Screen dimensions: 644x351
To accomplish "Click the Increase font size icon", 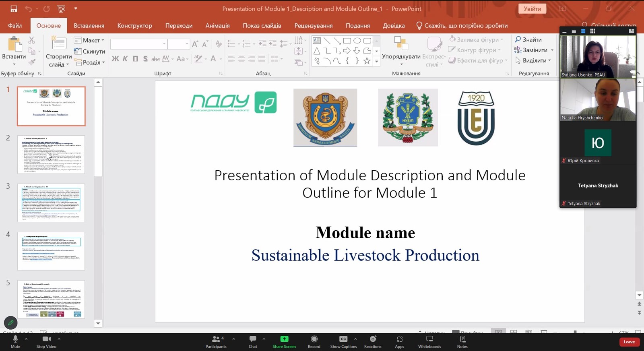I will point(195,44).
